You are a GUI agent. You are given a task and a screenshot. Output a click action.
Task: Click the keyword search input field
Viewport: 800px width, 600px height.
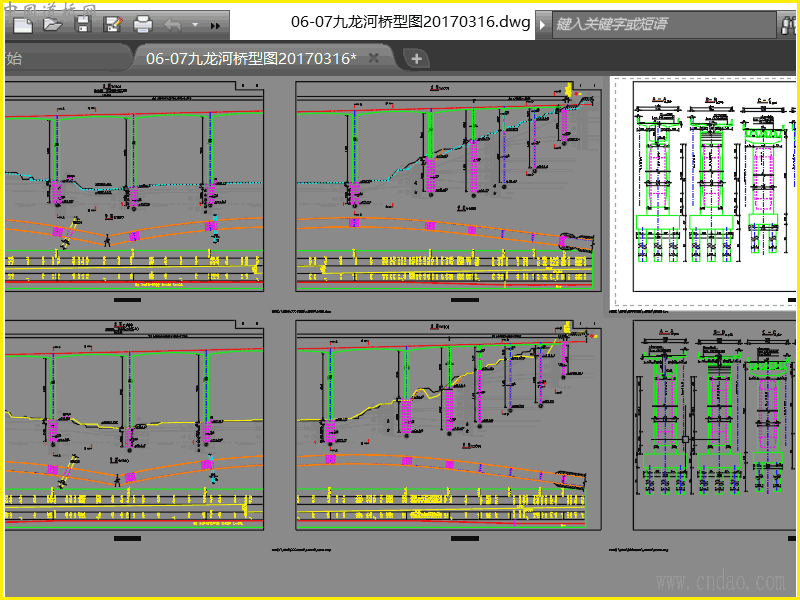[660, 24]
